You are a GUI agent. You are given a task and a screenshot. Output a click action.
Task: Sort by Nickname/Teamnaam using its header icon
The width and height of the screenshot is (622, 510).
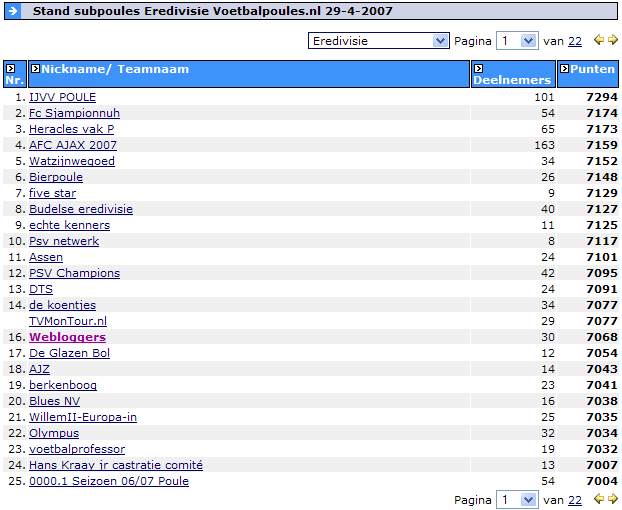coord(35,69)
